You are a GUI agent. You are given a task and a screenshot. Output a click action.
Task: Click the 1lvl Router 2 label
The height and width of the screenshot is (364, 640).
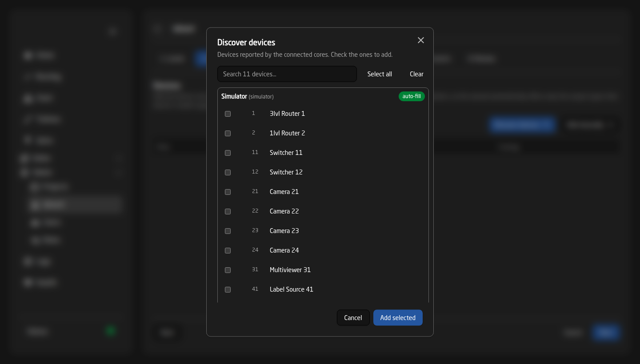[x=287, y=133]
